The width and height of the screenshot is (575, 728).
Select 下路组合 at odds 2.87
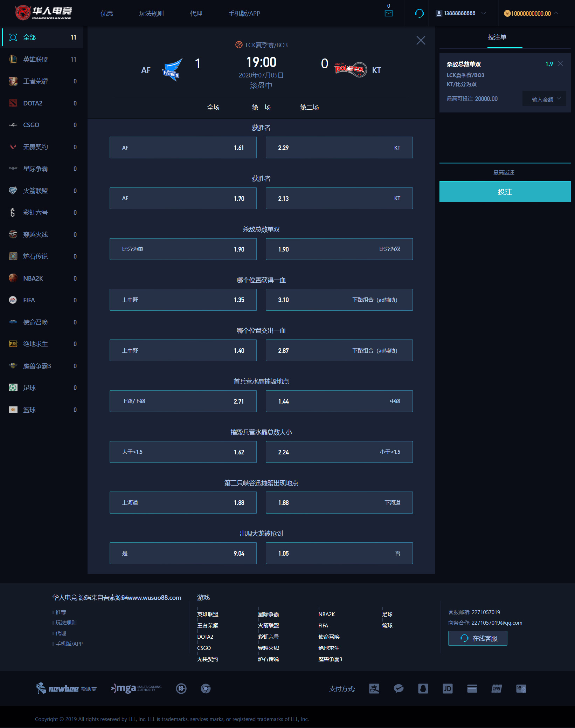click(339, 350)
